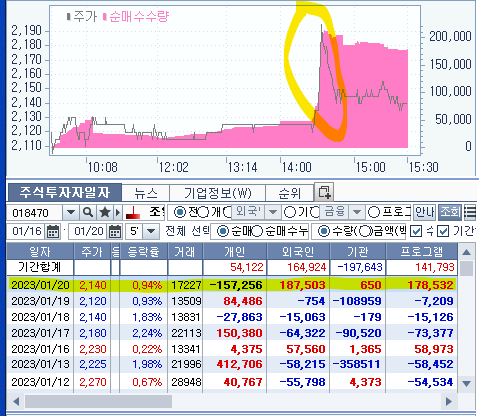Open the 금융 institution type dropdown

[357, 212]
